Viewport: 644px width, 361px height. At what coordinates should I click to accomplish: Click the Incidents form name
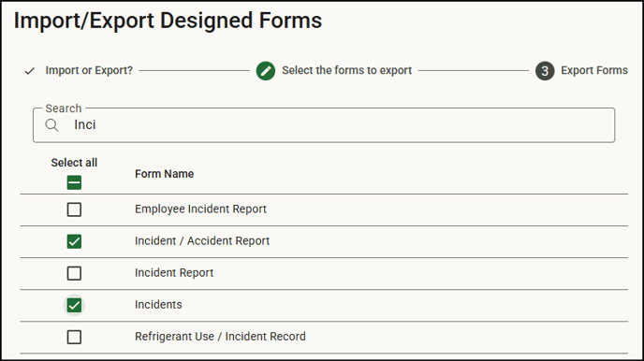click(x=158, y=305)
